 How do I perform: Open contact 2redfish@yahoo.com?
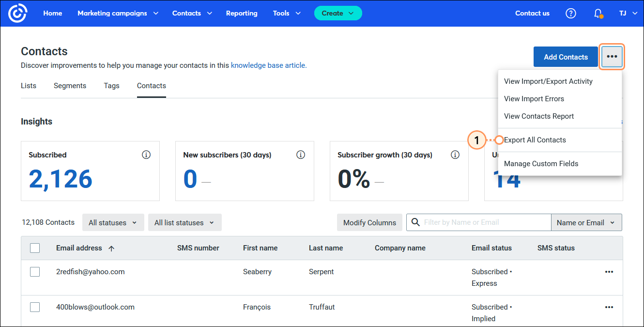(91, 272)
